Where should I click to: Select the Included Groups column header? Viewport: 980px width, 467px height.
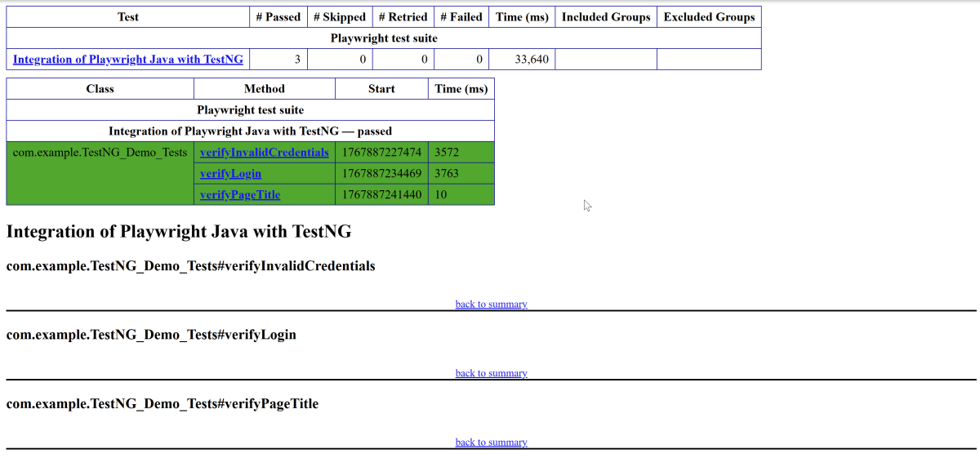[606, 17]
